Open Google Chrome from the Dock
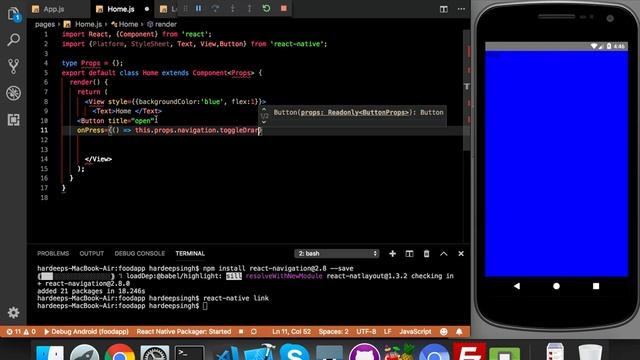This screenshot has height=360, width=640. pos(119,353)
